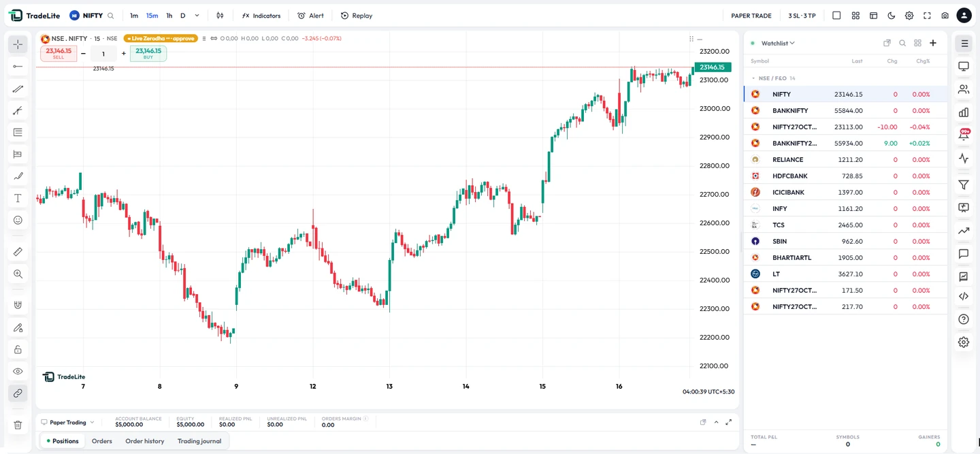Click the PAPER TRADE button
This screenshot has width=980, height=454.
(751, 16)
